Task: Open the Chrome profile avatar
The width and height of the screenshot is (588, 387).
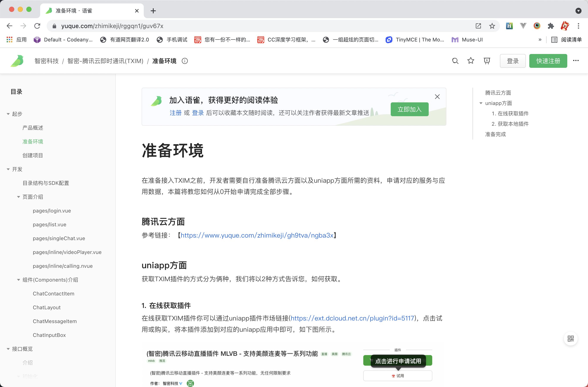Action: (x=565, y=26)
